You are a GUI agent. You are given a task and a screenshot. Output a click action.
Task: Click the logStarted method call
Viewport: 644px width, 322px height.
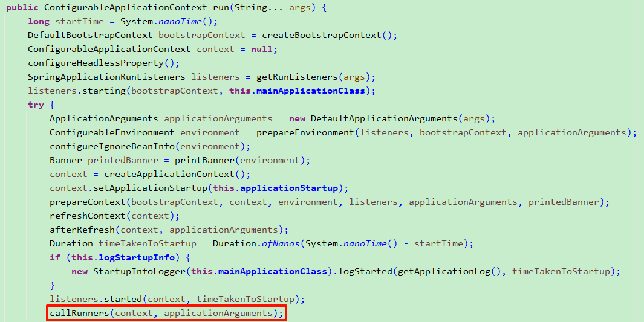point(365,271)
